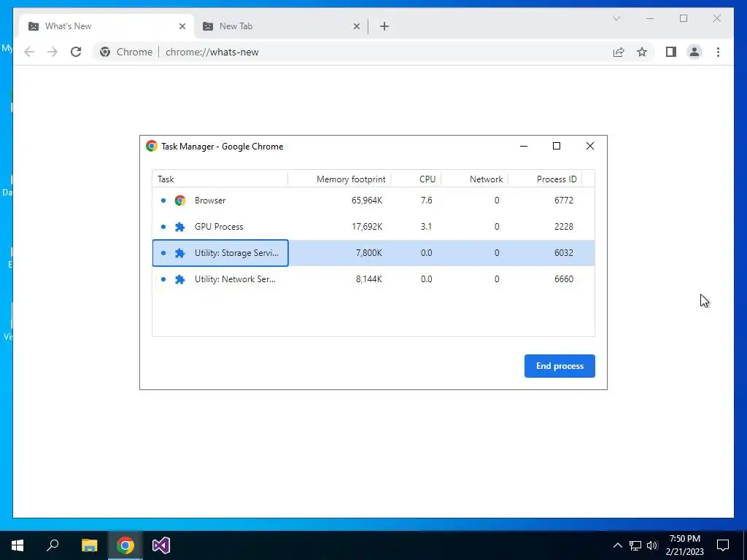The width and height of the screenshot is (747, 560).
Task: Click the taskbar clock 7:50 PM
Action: click(x=684, y=539)
